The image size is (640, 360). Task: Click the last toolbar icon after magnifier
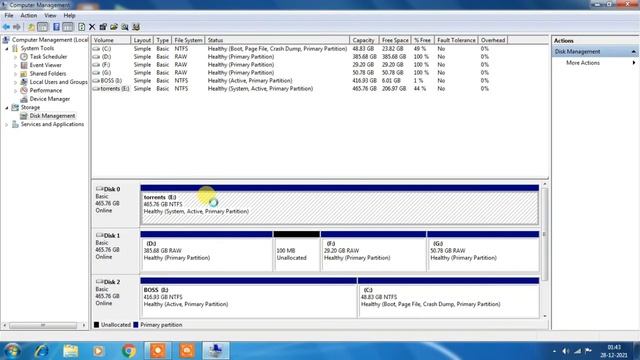coord(136,27)
